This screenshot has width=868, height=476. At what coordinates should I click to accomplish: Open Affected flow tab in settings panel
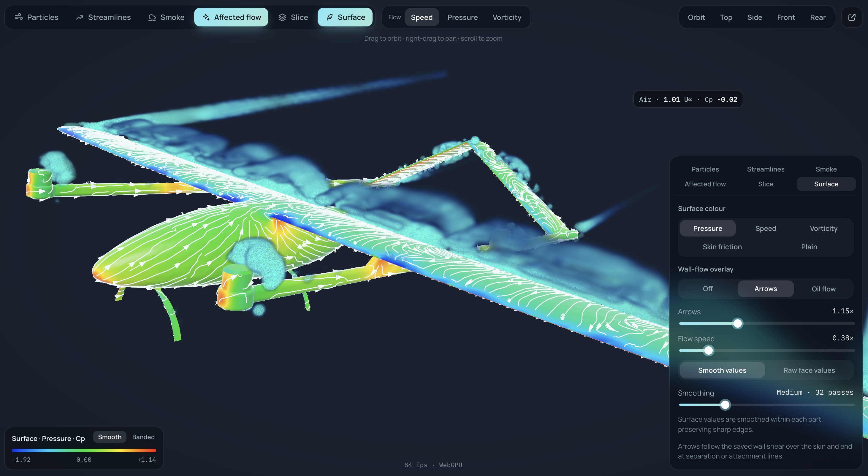coord(705,184)
